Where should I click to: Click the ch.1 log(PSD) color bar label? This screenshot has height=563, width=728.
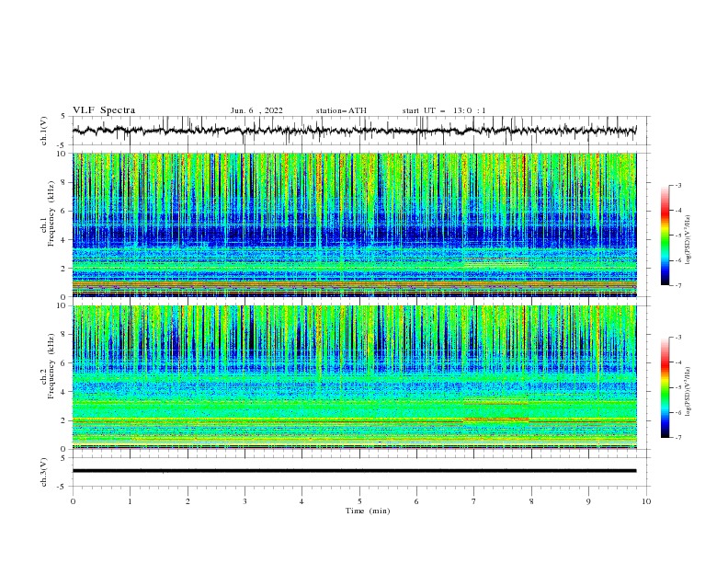click(x=688, y=240)
